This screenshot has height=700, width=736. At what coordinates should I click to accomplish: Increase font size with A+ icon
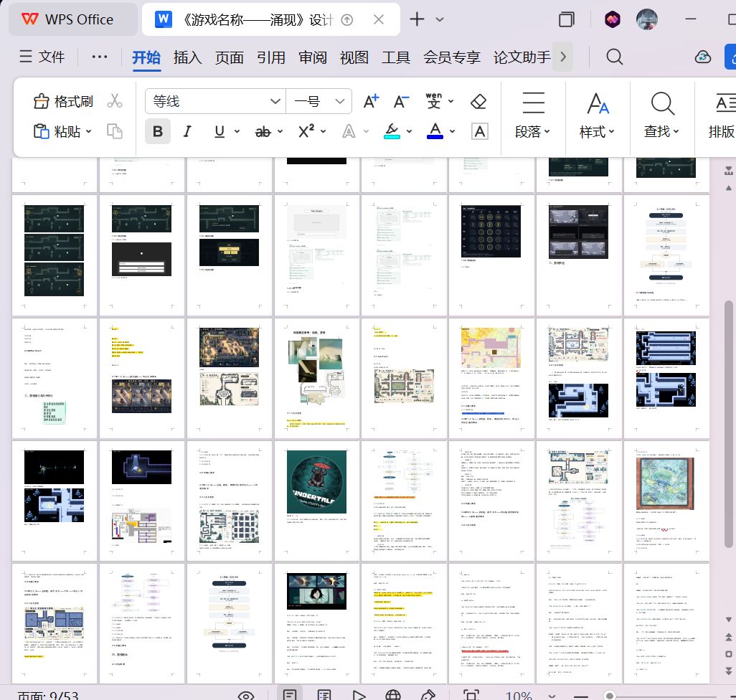pyautogui.click(x=372, y=101)
